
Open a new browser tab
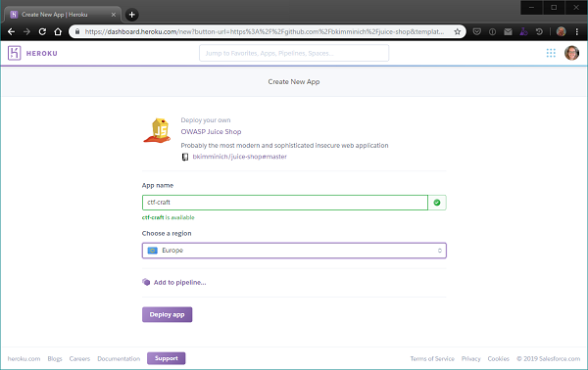131,15
